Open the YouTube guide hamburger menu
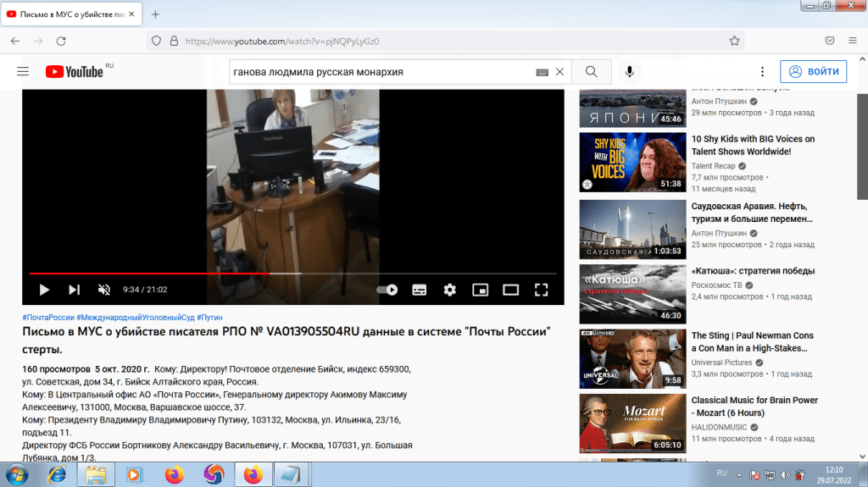Screen dimensions: 868x487 (x=23, y=72)
